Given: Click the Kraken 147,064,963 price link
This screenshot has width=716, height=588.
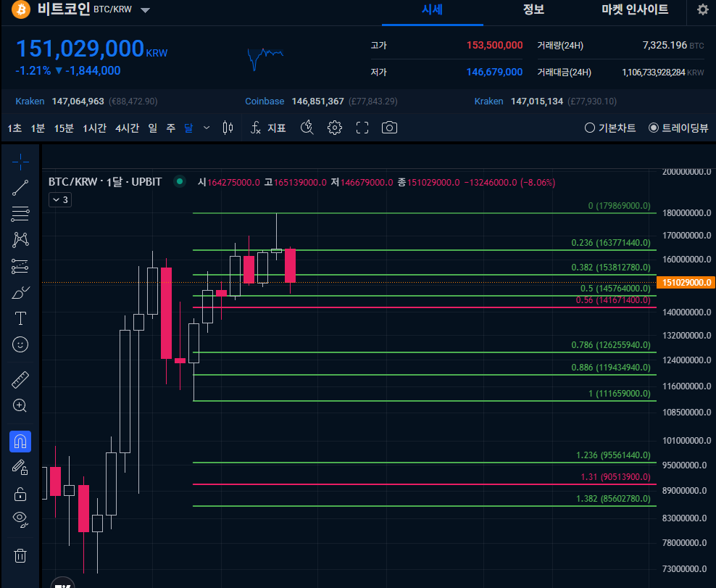Looking at the screenshot, I should point(86,101).
